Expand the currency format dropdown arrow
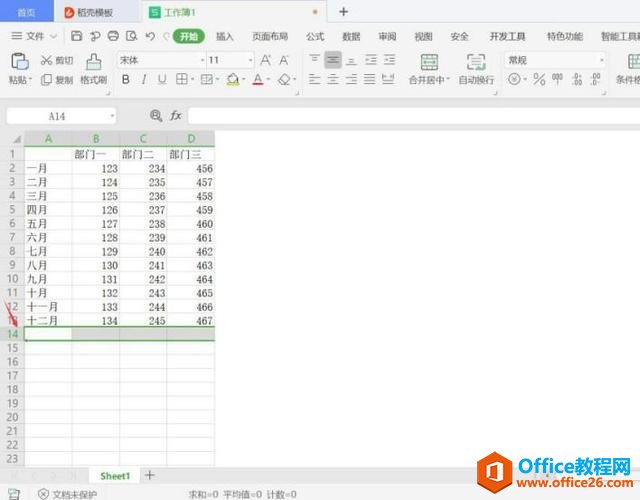This screenshot has height=500, width=640. click(525, 79)
